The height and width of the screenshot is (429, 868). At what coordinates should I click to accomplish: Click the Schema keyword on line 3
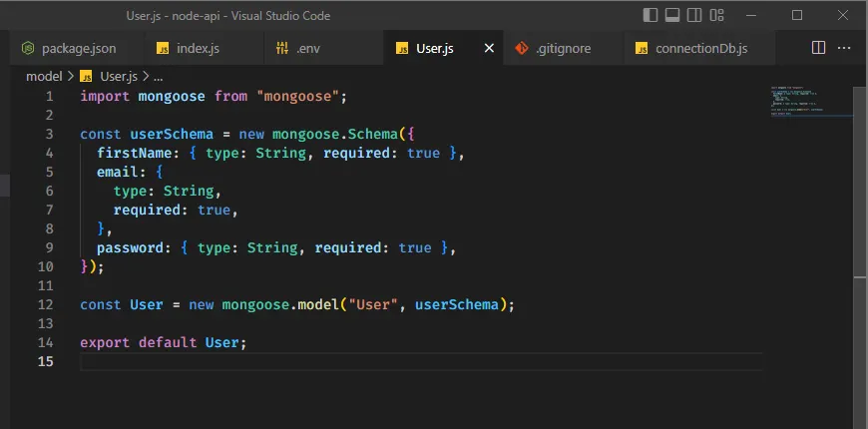[x=372, y=134]
